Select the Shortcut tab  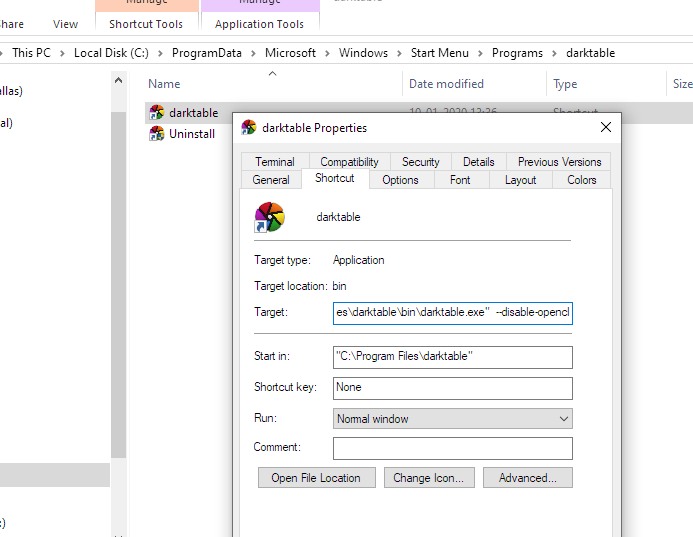click(x=335, y=178)
